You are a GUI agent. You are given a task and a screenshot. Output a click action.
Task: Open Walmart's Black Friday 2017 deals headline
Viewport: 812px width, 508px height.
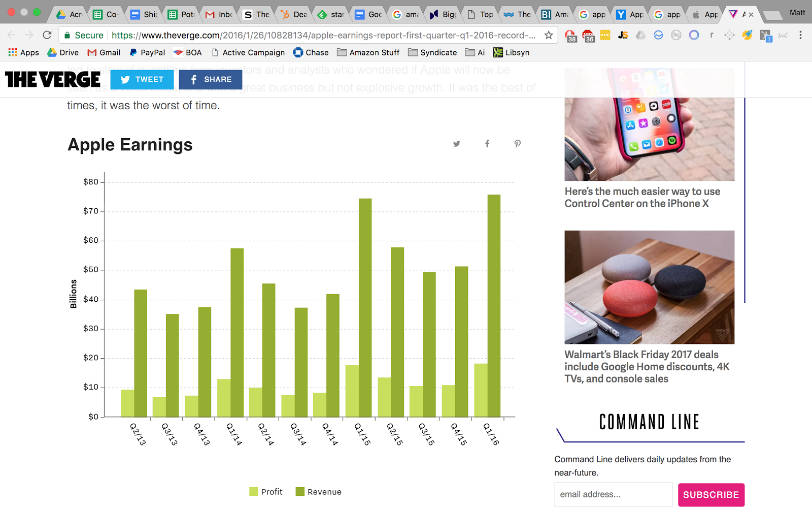coord(647,367)
